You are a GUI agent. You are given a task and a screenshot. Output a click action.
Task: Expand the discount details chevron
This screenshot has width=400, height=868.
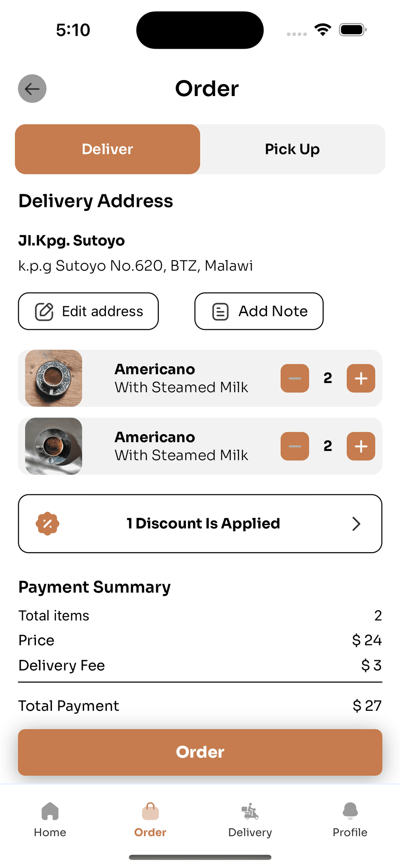coord(356,524)
